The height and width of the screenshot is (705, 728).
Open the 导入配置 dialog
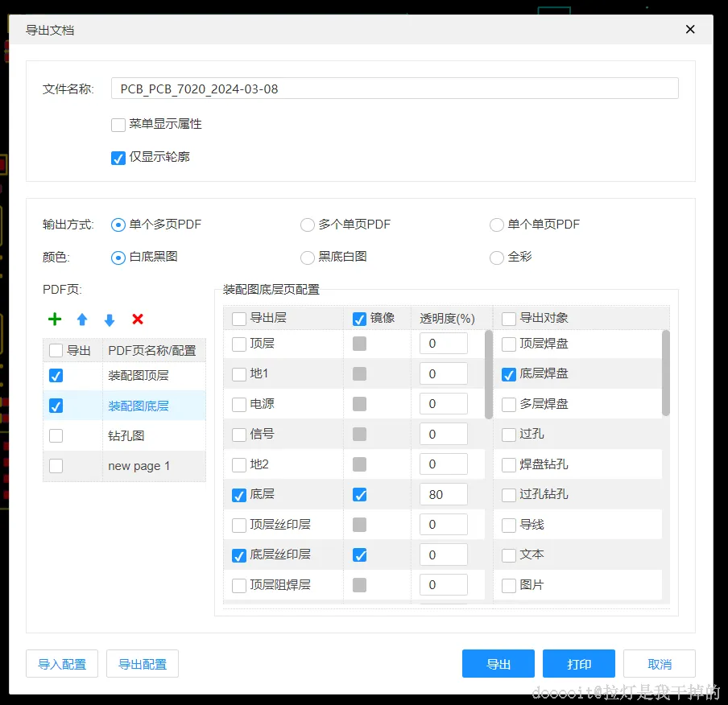tap(62, 663)
